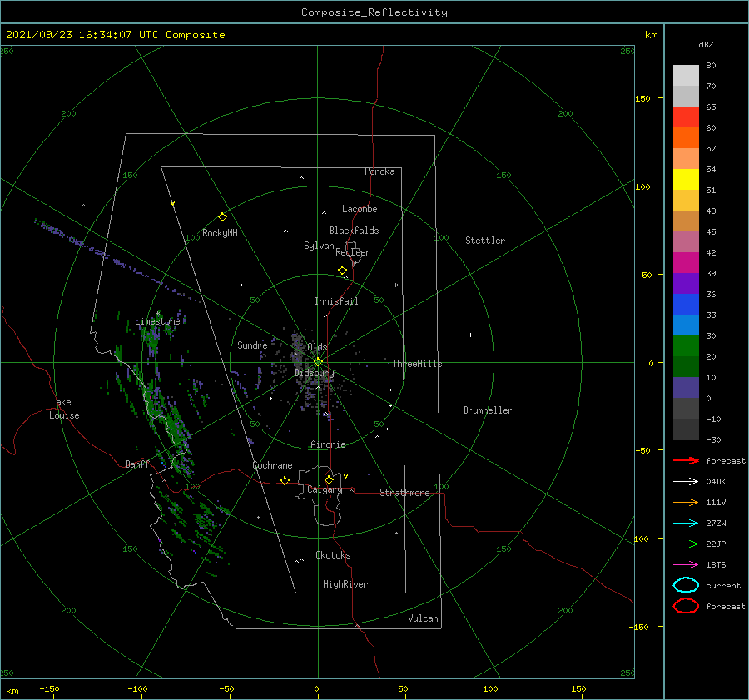Click the Stettler city label
The width and height of the screenshot is (749, 700).
(x=485, y=241)
